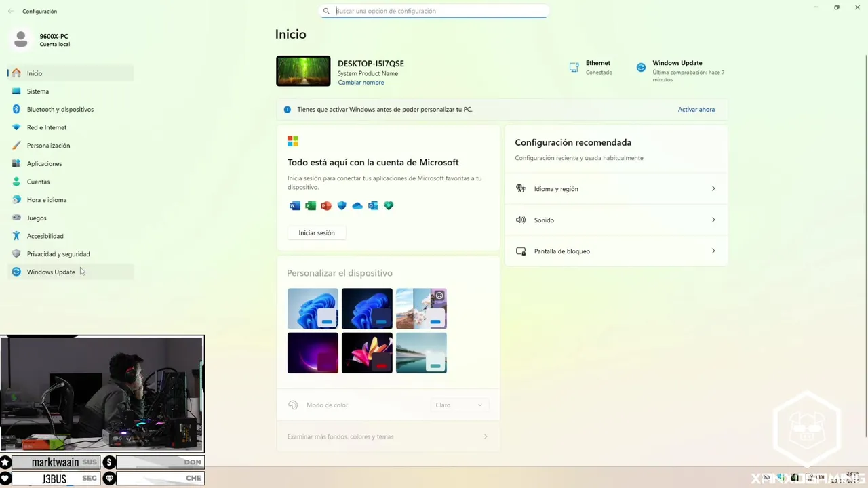Image resolution: width=868 pixels, height=488 pixels.
Task: Click the Personalización brush icon
Action: [16, 146]
